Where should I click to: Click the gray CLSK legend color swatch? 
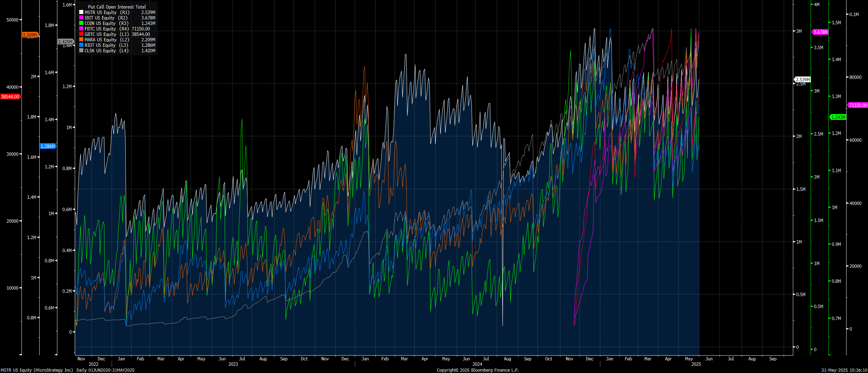pos(81,51)
